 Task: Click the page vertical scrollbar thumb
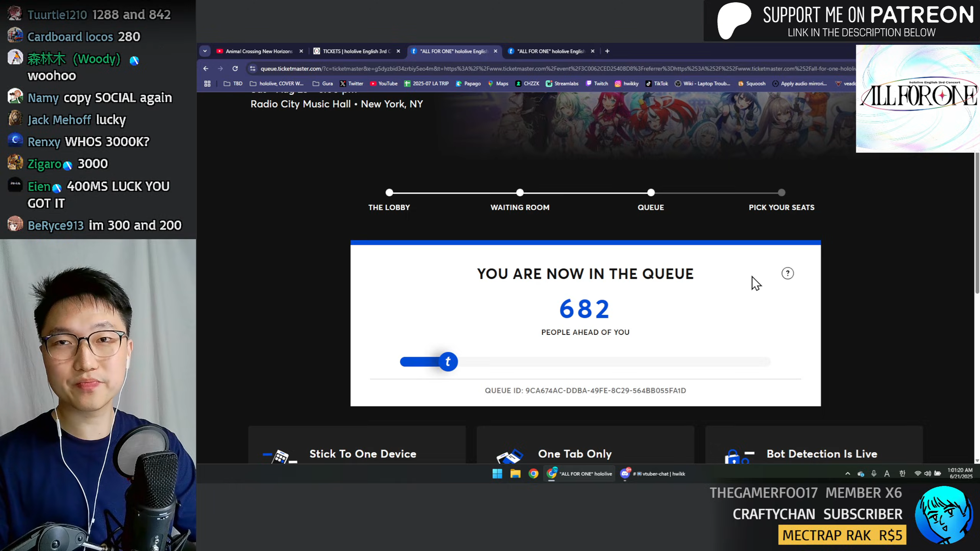click(977, 223)
